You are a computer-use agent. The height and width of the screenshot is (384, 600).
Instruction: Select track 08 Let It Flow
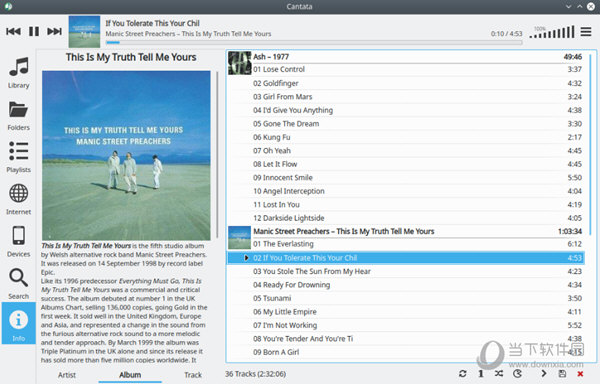pos(406,164)
